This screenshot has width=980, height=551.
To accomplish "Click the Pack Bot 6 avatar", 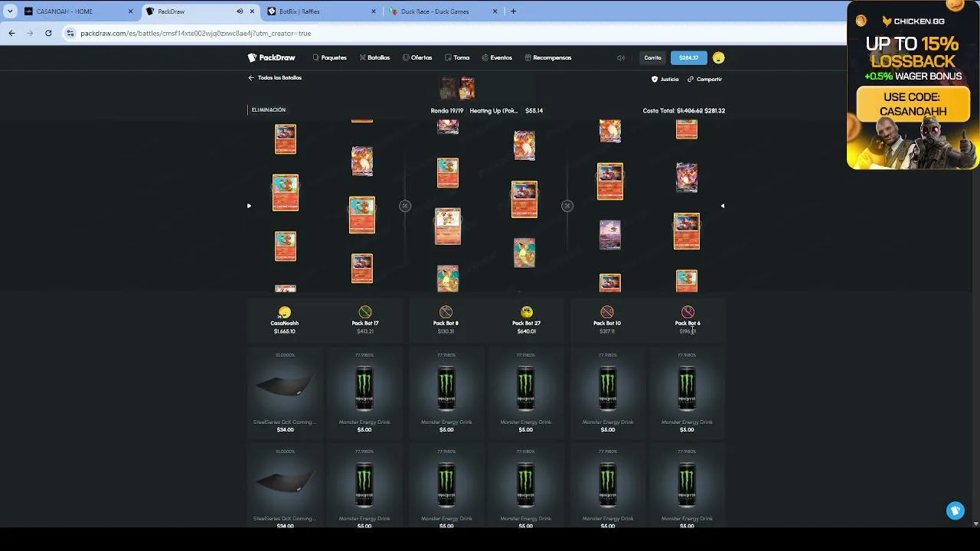I will 688,312.
